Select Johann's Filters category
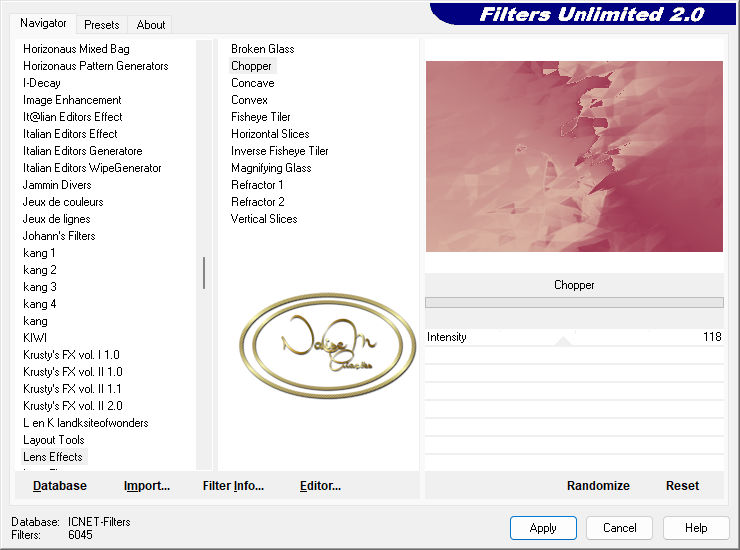This screenshot has height=550, width=740. click(59, 236)
